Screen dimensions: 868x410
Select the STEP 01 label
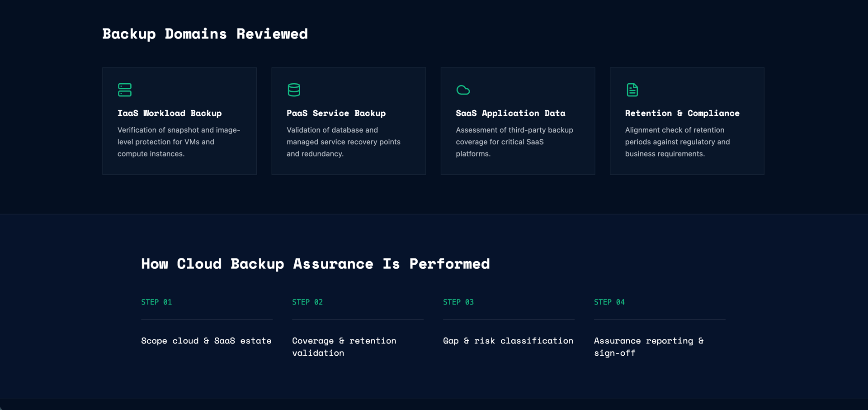pos(156,302)
